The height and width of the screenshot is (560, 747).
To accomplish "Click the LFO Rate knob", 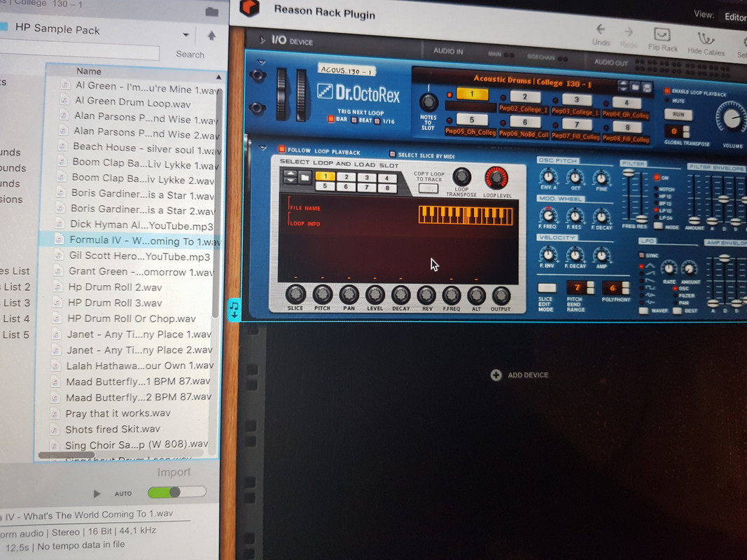I will coord(669,269).
